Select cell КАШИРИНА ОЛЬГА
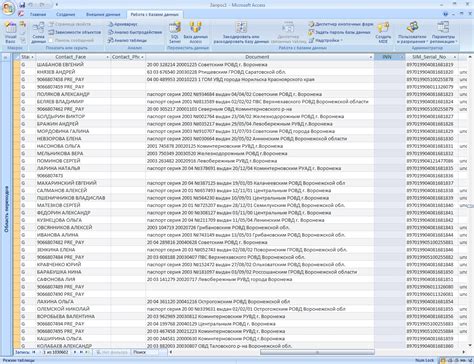This screenshot has height=364, width=474. click(73, 339)
